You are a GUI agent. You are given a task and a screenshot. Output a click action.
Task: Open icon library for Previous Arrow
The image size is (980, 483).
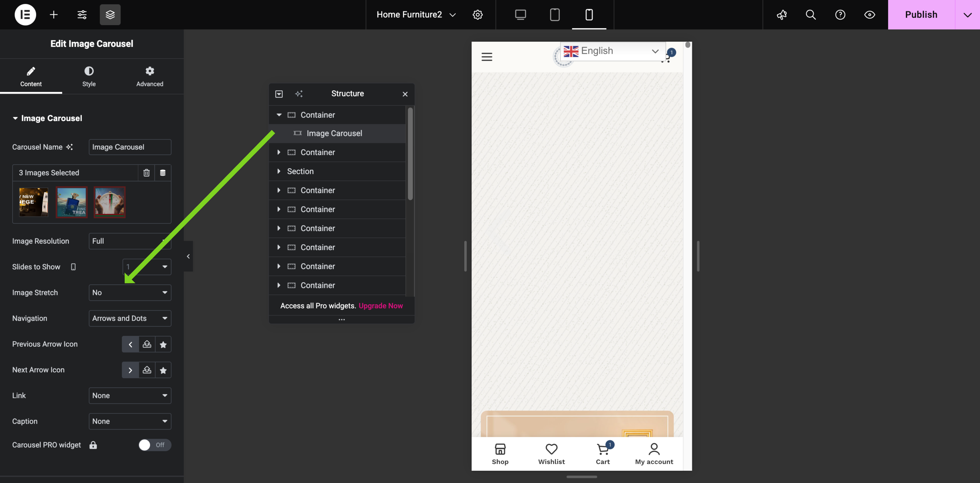tap(163, 344)
